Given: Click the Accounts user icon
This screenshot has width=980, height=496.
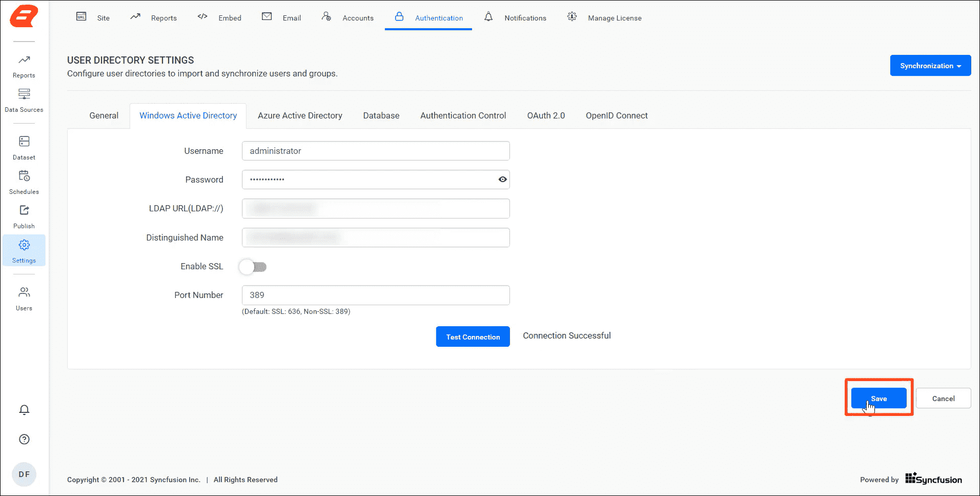Looking at the screenshot, I should (x=326, y=16).
